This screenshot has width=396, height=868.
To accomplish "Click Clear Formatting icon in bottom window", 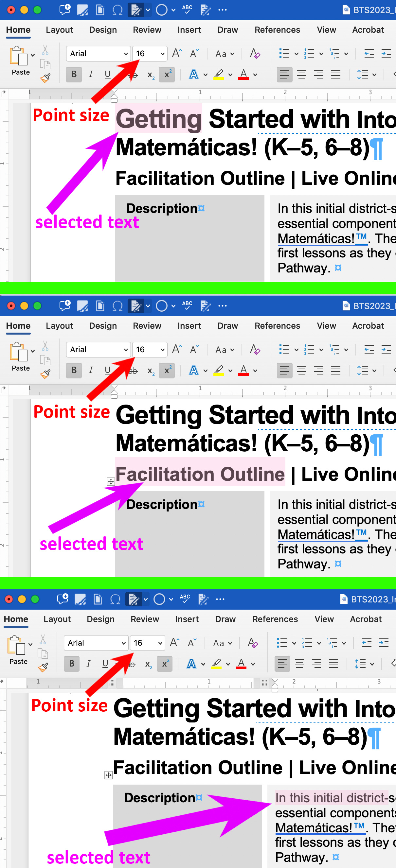I will tap(252, 643).
